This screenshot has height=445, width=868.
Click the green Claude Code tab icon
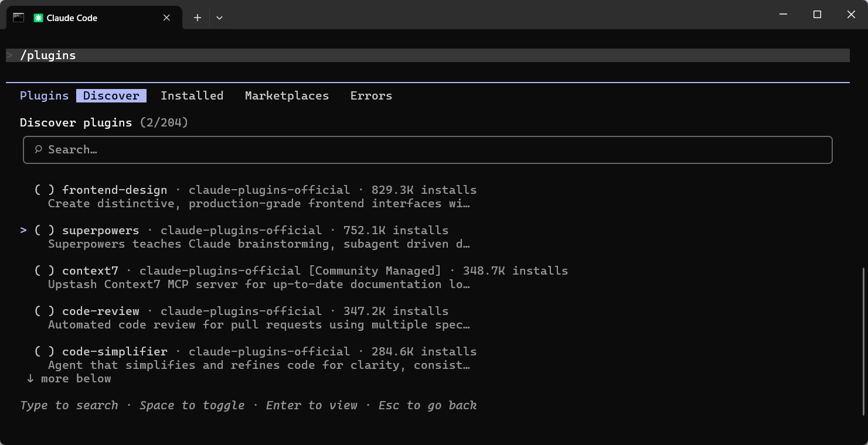[x=38, y=18]
